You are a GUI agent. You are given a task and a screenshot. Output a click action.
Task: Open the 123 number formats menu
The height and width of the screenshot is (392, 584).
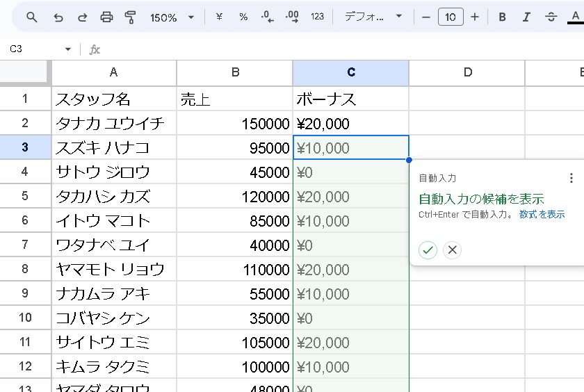click(x=317, y=17)
